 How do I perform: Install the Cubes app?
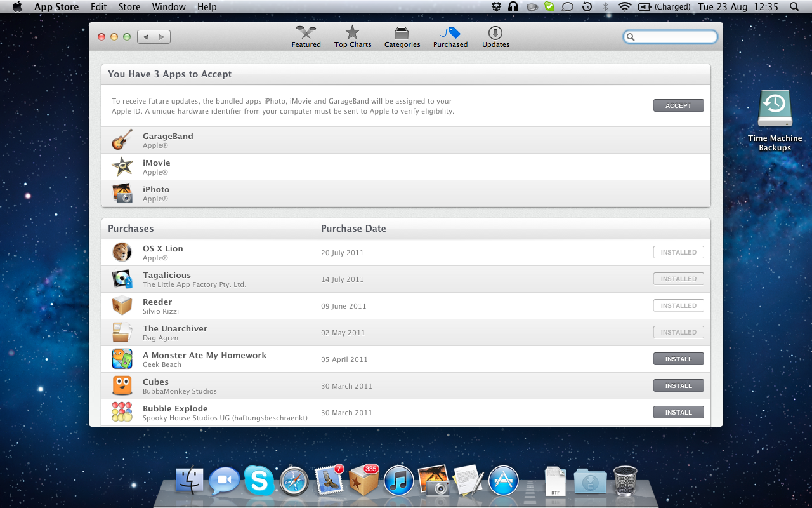(x=678, y=385)
